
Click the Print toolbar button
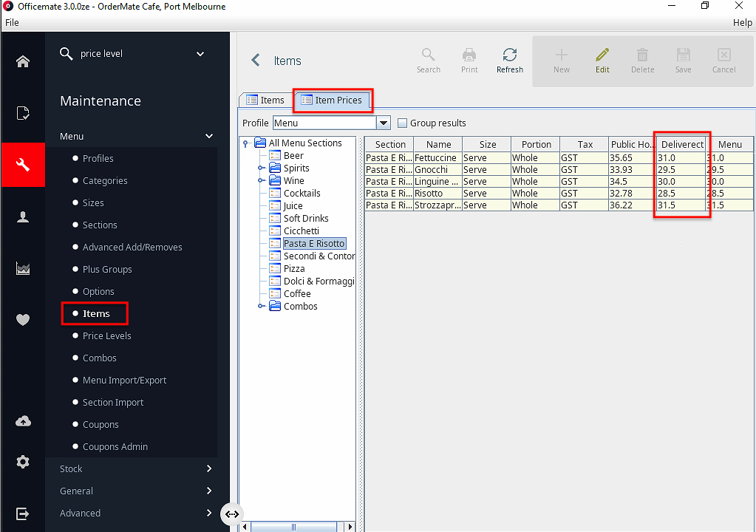[x=469, y=61]
